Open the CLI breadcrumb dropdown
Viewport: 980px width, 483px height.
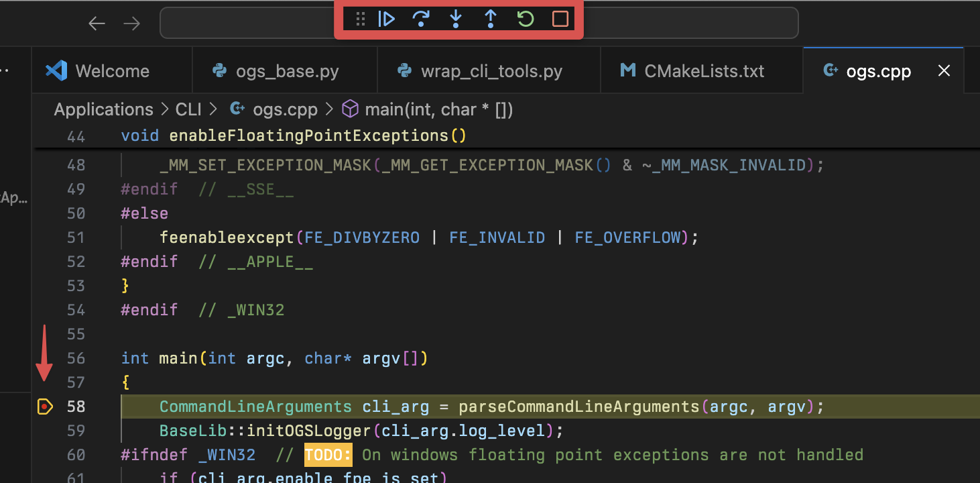coord(188,109)
